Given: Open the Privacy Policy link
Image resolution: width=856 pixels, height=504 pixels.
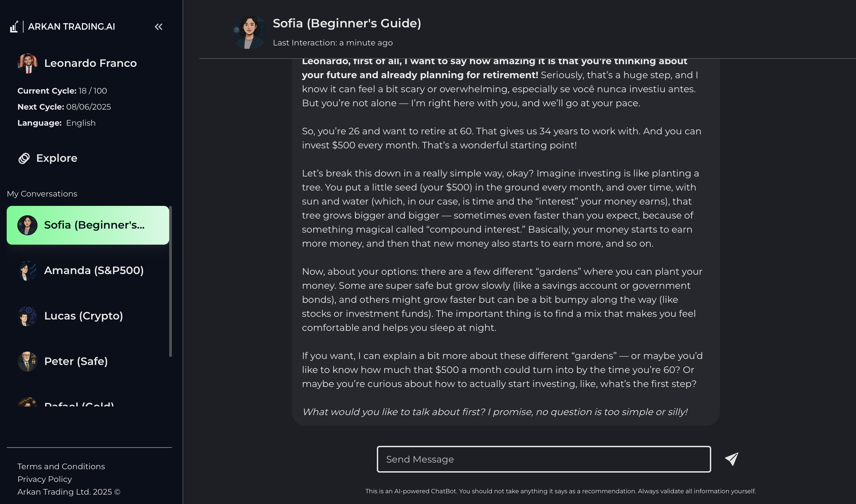Looking at the screenshot, I should point(44,479).
